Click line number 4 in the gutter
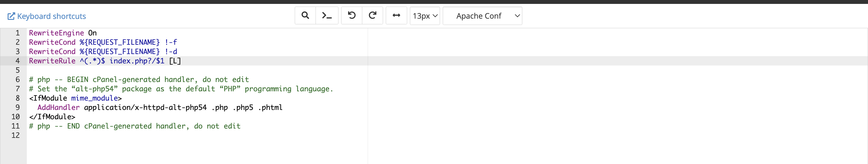Viewport: 868px width, 164px height. 17,61
